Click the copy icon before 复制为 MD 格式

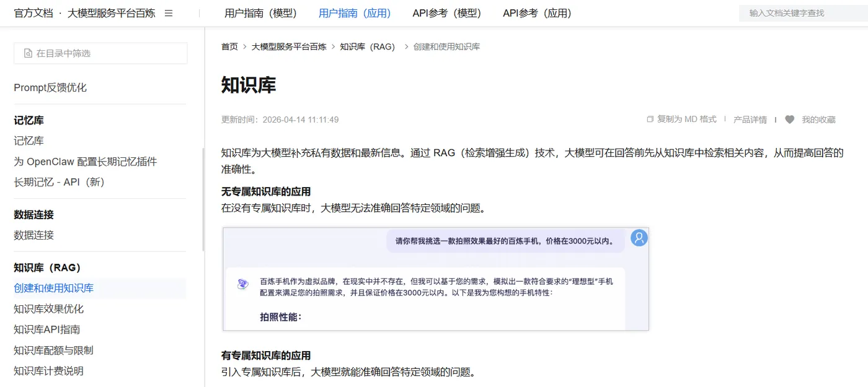(650, 119)
